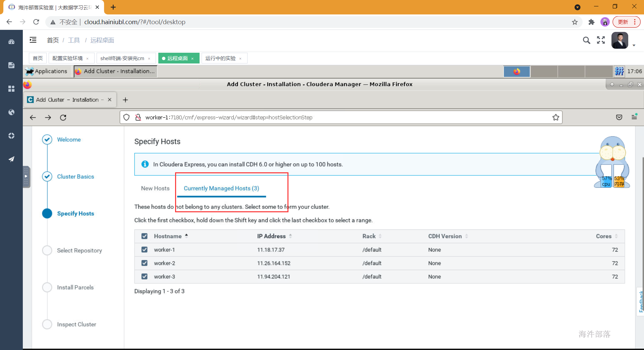Bookmark page with Chrome star icon
The width and height of the screenshot is (644, 350).
pyautogui.click(x=575, y=22)
